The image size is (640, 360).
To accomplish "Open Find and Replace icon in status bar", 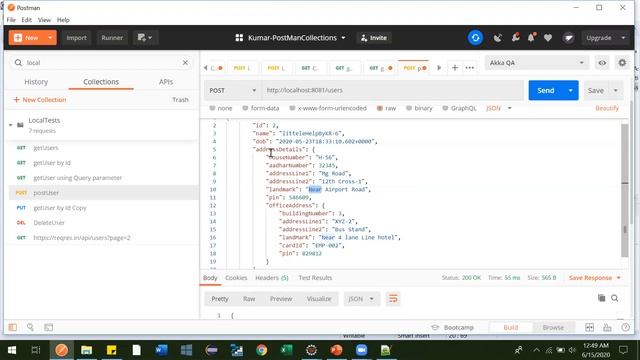I will (x=30, y=327).
